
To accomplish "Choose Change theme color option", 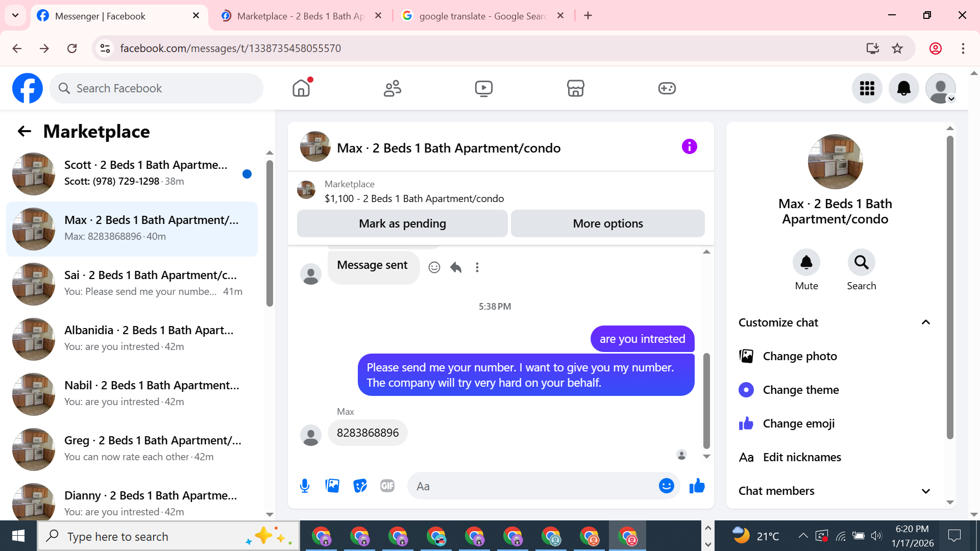I will 800,390.
